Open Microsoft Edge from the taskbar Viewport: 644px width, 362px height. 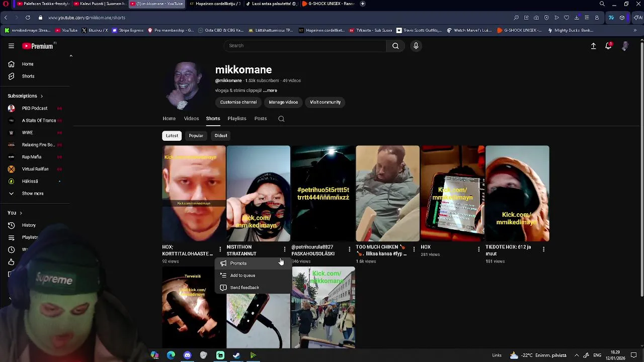(x=171, y=355)
